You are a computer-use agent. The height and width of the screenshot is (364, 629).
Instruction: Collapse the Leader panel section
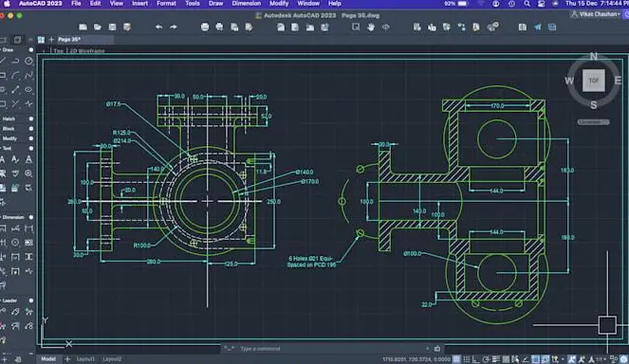click(x=31, y=300)
